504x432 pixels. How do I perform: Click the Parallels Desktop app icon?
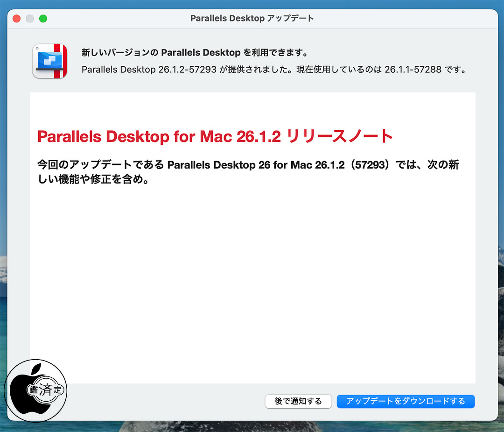point(49,61)
